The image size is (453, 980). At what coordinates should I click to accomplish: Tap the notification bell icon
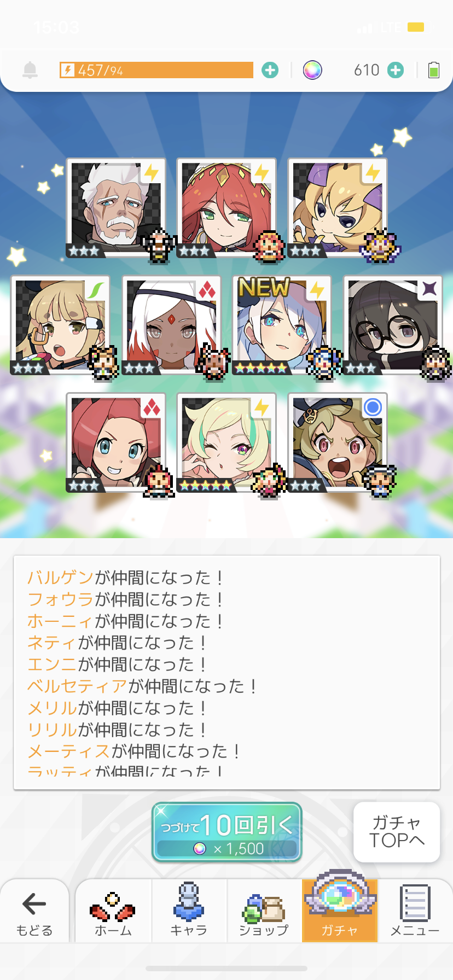(x=30, y=70)
